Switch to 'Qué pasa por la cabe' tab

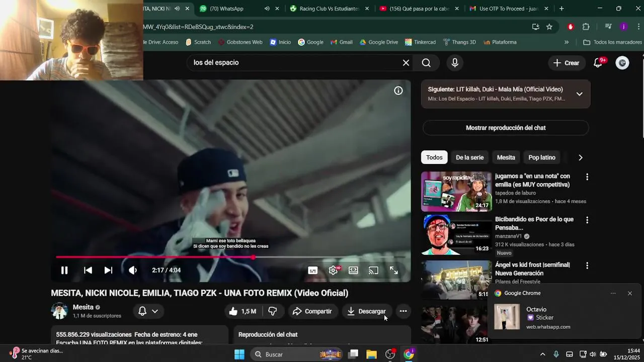[x=419, y=9]
